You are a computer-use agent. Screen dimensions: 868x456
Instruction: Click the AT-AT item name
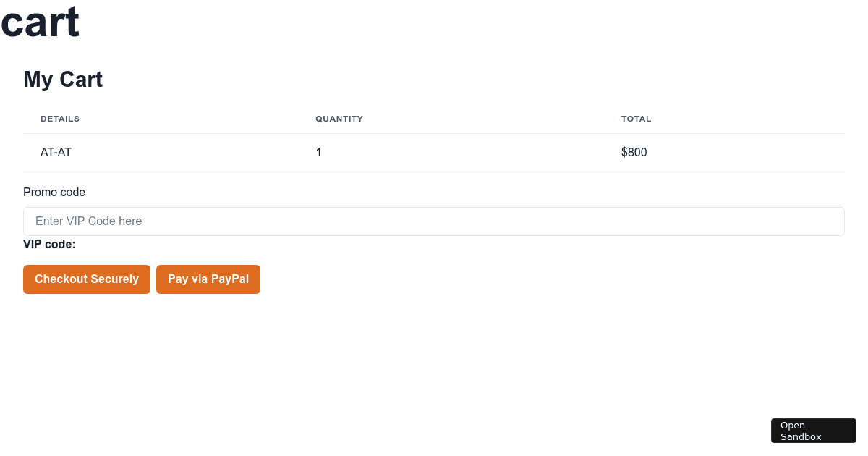(56, 153)
